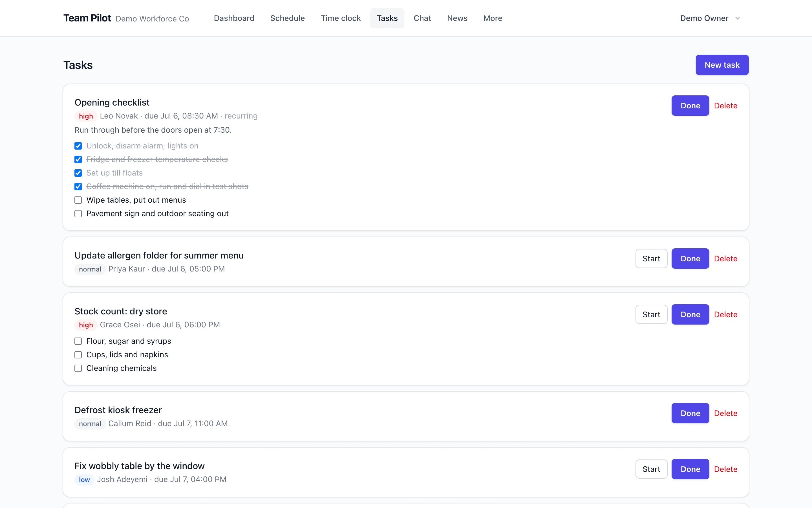This screenshot has width=812, height=508.
Task: Mark Stock count dry store Done
Action: tap(690, 314)
